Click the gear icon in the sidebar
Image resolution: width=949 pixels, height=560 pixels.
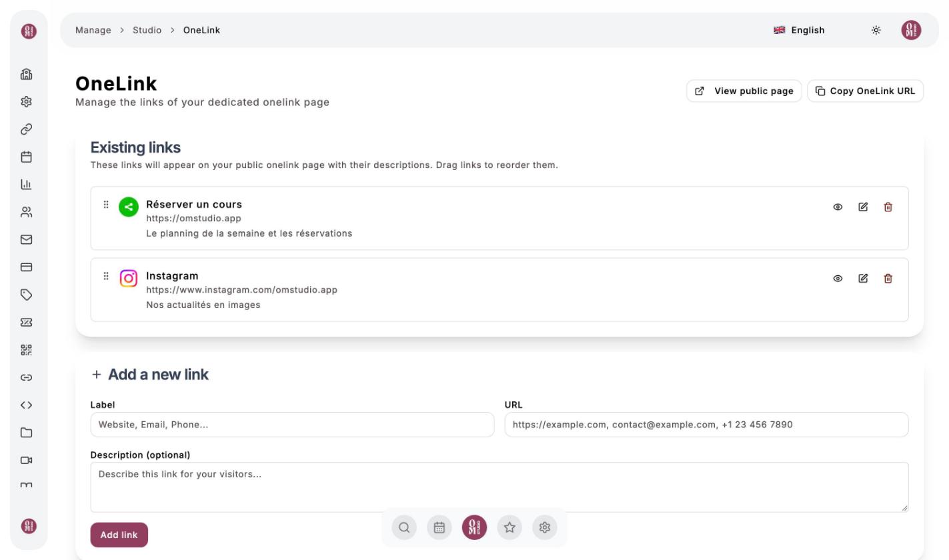tap(27, 101)
